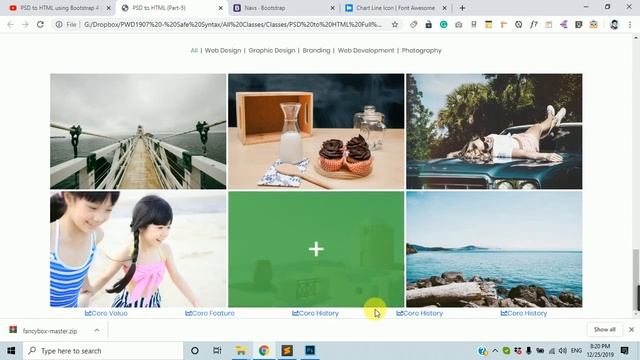
Task: Open the cupcakes and milk portfolio image
Action: 316,131
